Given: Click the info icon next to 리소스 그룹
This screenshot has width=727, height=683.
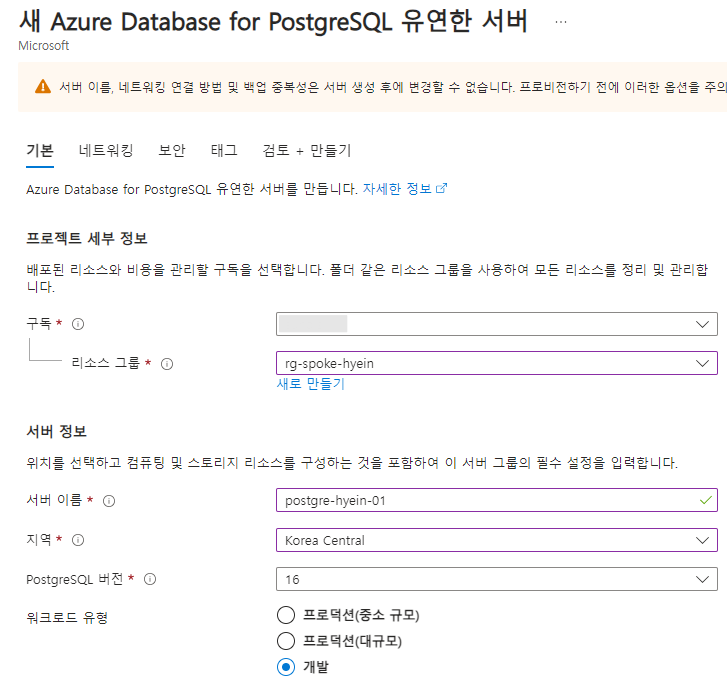Looking at the screenshot, I should (167, 364).
